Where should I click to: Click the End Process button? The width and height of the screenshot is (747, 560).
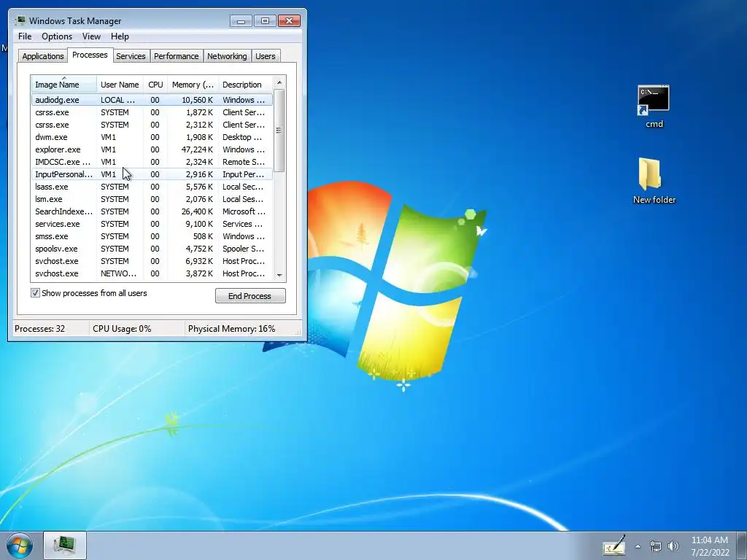pyautogui.click(x=250, y=296)
